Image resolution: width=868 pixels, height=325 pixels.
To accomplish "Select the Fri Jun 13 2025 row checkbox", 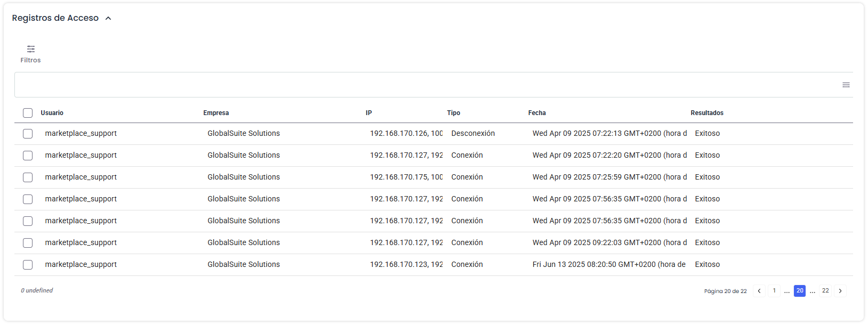I will click(28, 265).
